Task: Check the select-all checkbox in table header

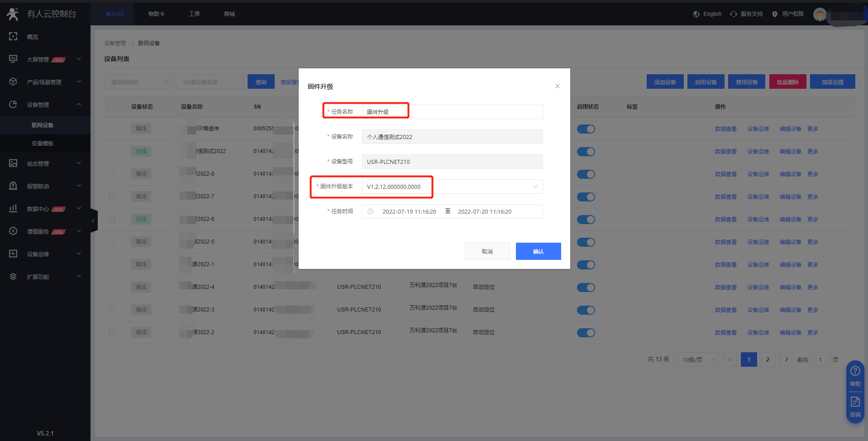Action: [x=112, y=107]
